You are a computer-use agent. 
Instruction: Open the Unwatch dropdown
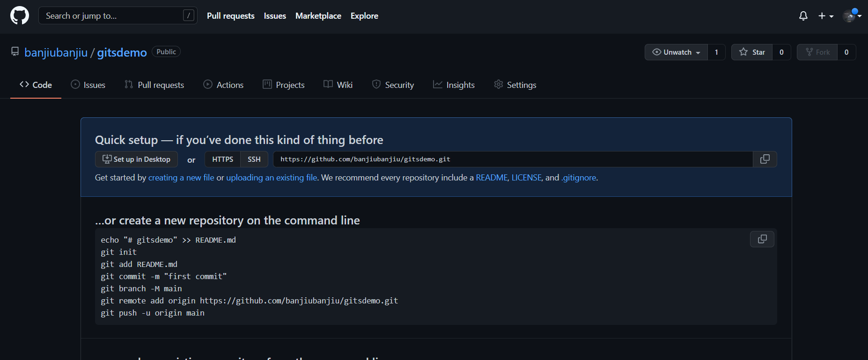(x=676, y=52)
